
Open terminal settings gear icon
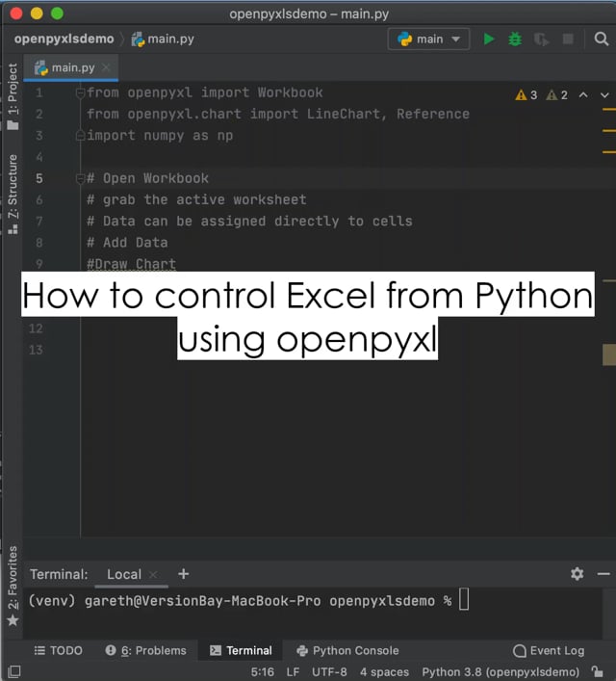[x=577, y=574]
